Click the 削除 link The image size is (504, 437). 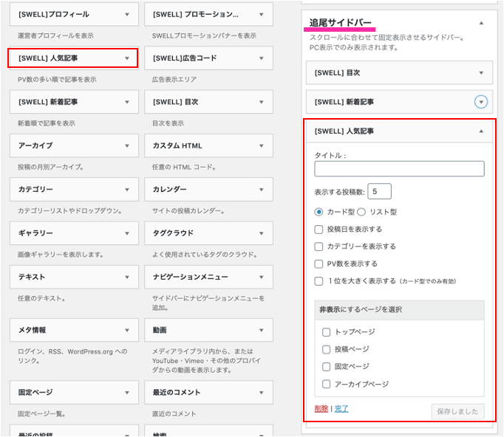321,409
